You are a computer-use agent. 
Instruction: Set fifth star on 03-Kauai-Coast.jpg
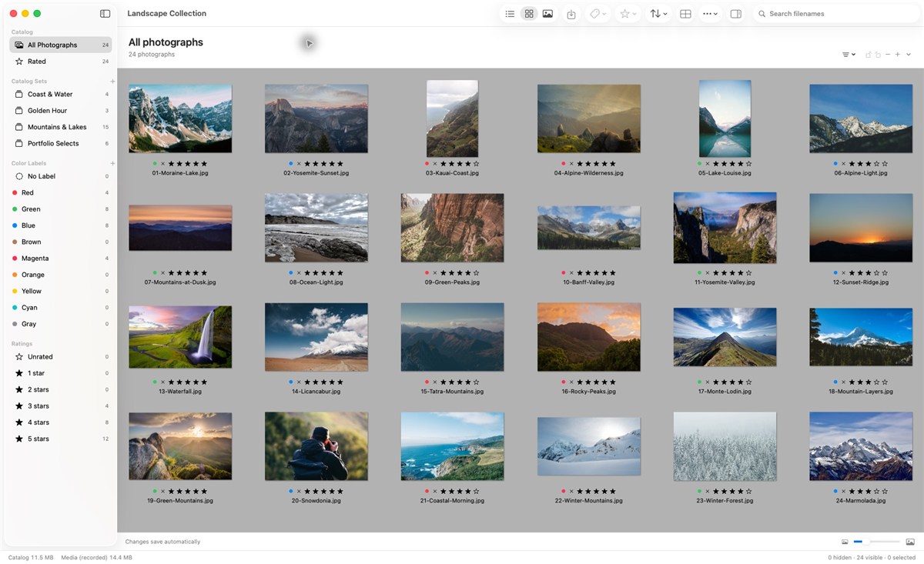[x=477, y=164]
